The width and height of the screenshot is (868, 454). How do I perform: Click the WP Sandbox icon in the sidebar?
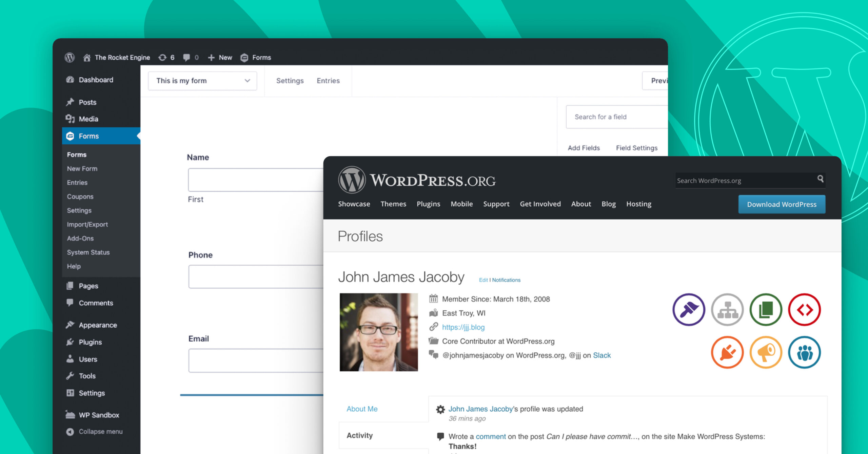point(70,415)
